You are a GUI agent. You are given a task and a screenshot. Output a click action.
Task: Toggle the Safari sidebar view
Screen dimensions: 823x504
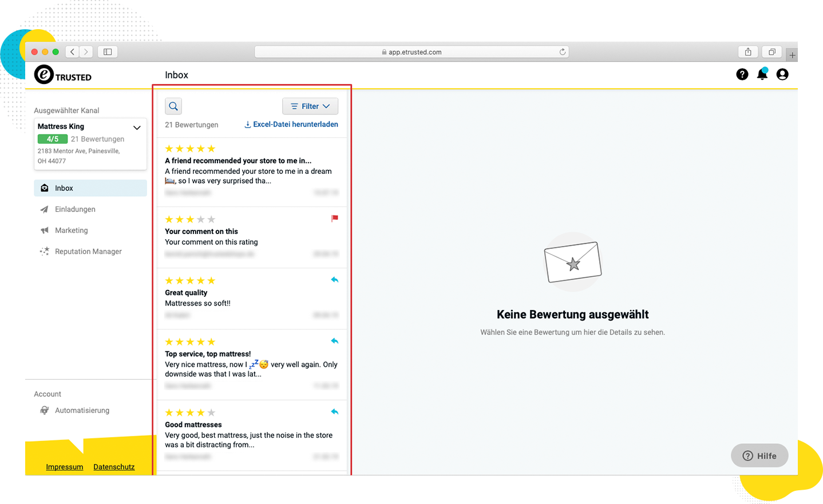coord(107,51)
